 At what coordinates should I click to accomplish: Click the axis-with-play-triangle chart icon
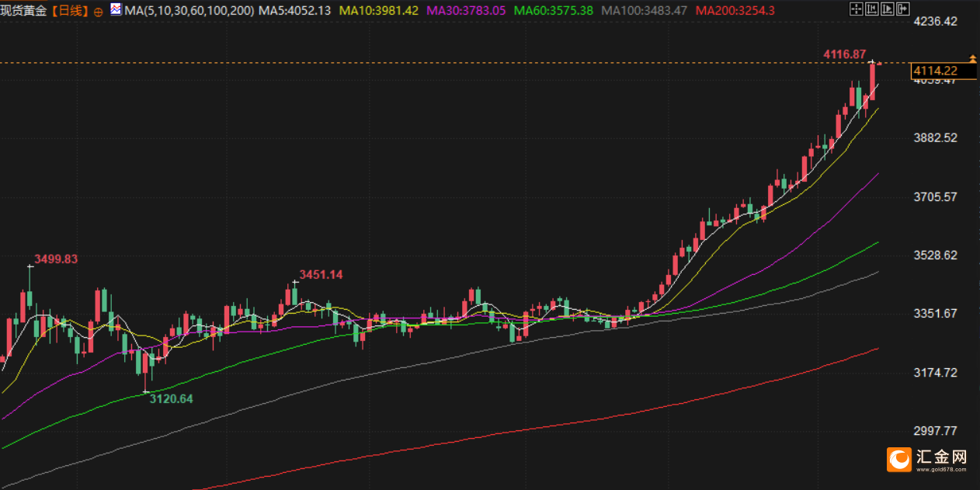[x=888, y=9]
